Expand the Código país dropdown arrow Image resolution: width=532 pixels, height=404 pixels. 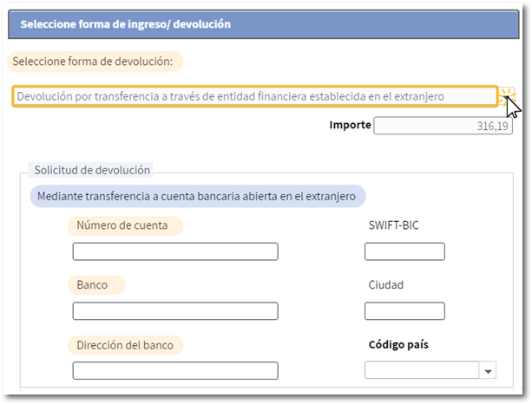[x=488, y=371]
